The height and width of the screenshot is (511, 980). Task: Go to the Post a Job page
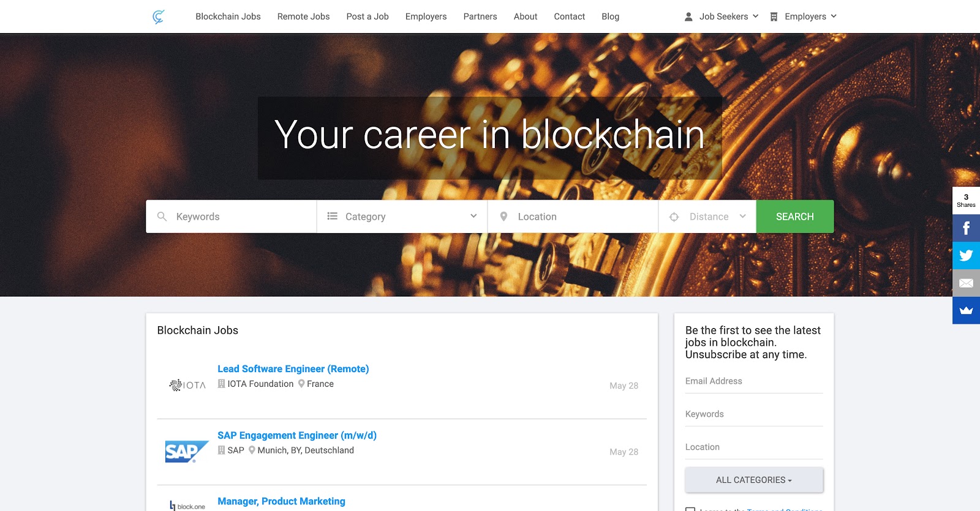[x=367, y=17]
